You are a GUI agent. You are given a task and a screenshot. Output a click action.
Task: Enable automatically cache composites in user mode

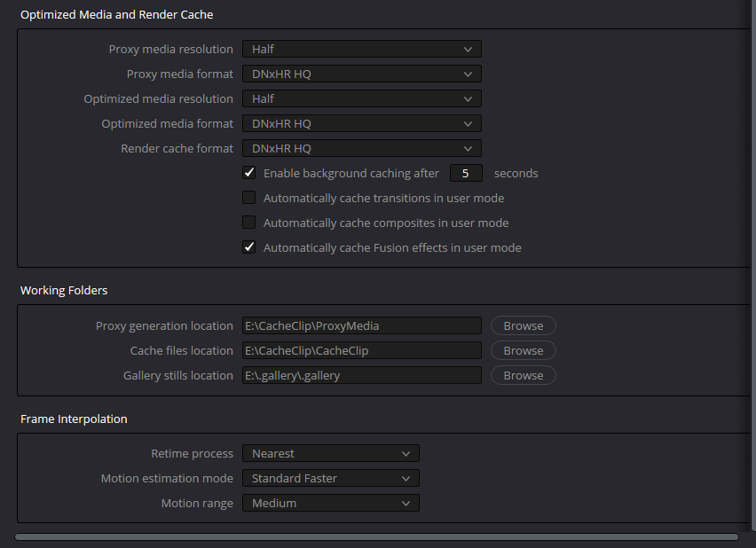[x=249, y=223]
